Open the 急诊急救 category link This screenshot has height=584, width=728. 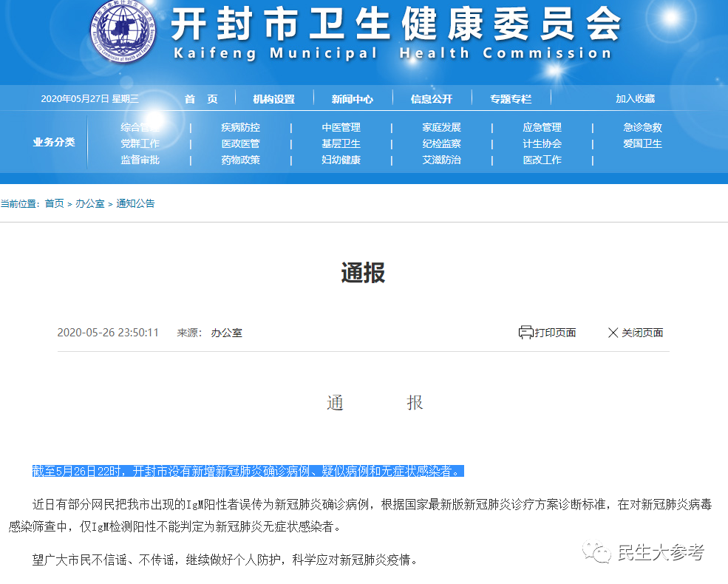tap(642, 127)
